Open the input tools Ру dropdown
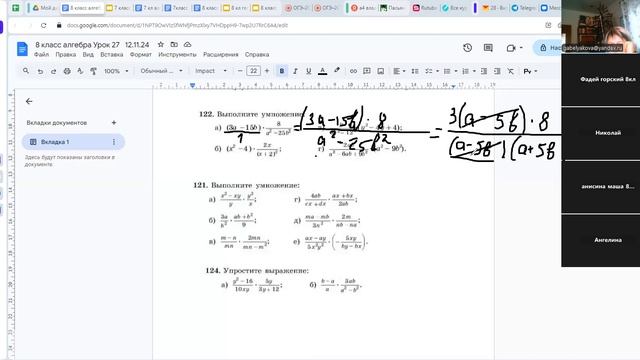Image resolution: width=640 pixels, height=360 pixels. 530,71
